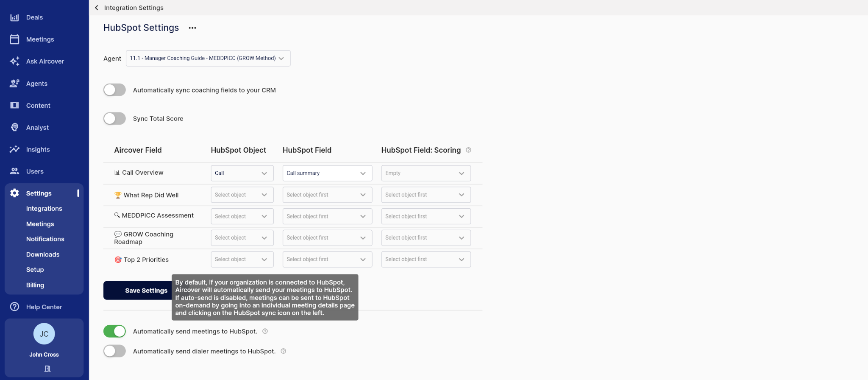The width and height of the screenshot is (868, 380).
Task: Click the John Cross profile name
Action: click(x=44, y=355)
